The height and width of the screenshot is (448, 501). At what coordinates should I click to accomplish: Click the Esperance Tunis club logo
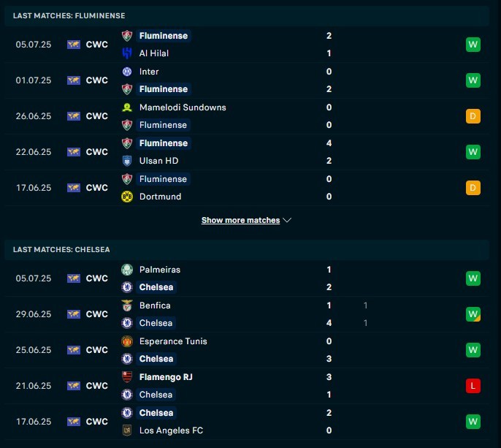127,341
